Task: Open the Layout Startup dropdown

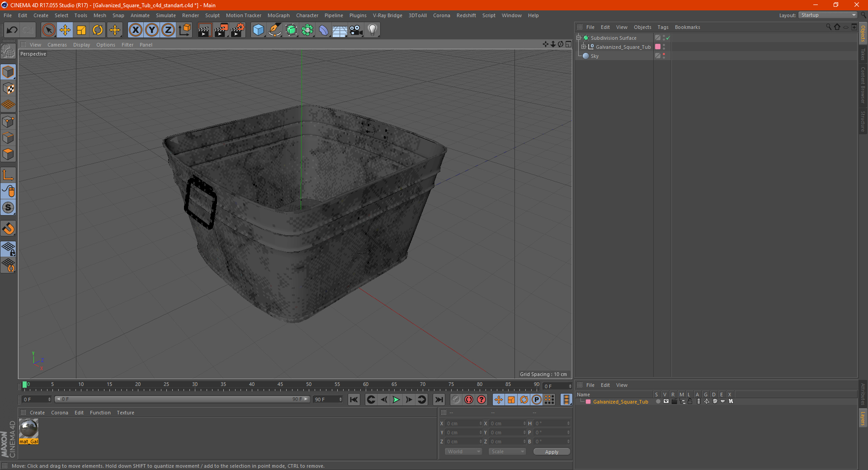Action: 828,15
